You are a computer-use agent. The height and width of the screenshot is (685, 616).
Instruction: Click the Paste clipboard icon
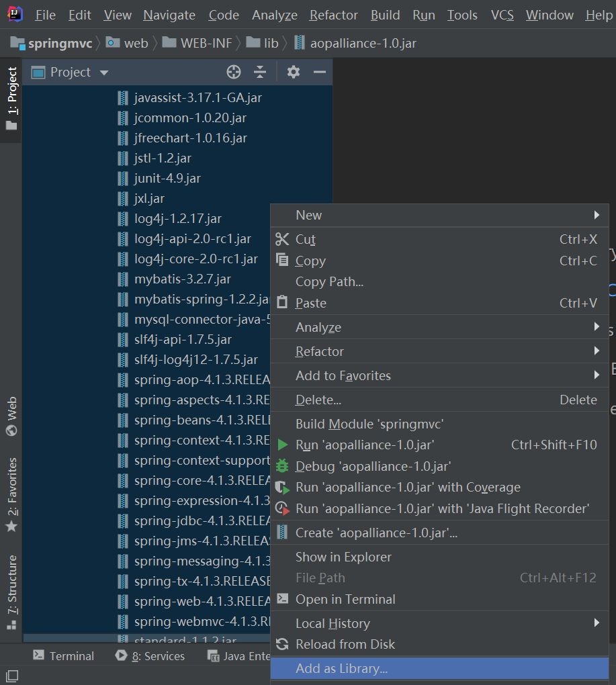click(x=282, y=302)
